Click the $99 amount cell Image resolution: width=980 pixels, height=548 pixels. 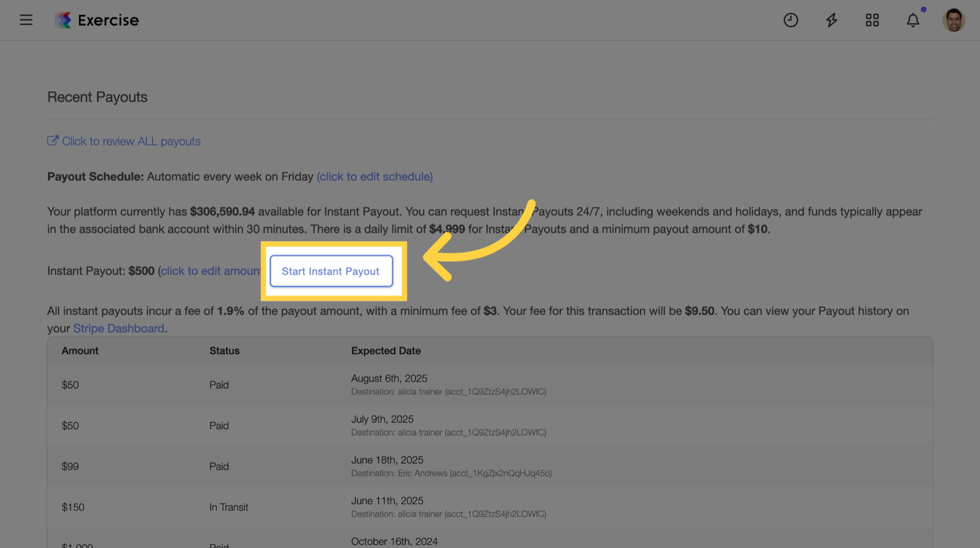pos(70,467)
